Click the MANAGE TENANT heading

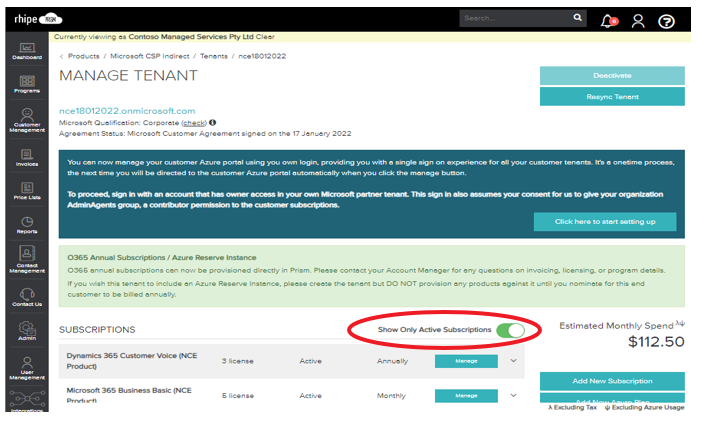(128, 75)
